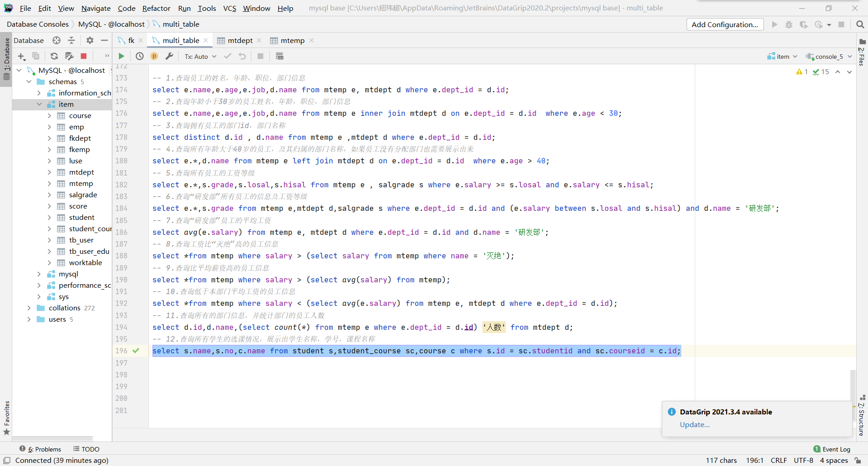This screenshot has width=868, height=466.
Task: Close the mtemp tab
Action: click(x=311, y=40)
